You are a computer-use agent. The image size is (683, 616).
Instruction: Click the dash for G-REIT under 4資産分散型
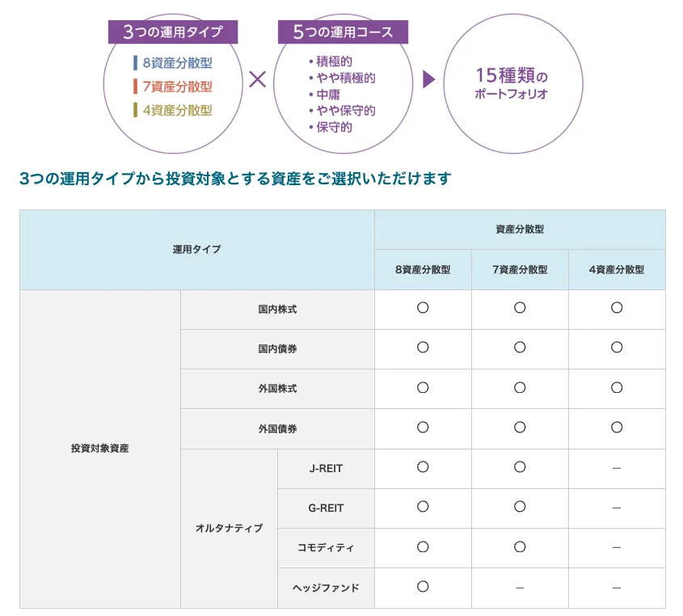[617, 508]
